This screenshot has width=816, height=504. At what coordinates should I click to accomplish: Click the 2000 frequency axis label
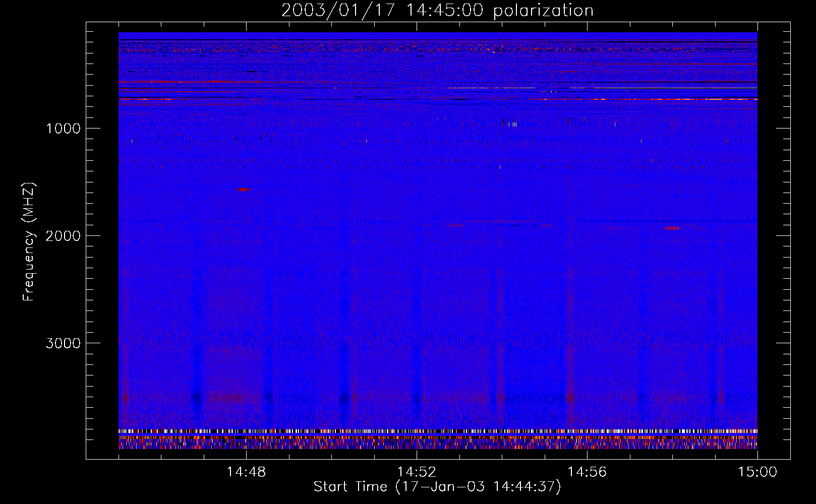pyautogui.click(x=63, y=236)
